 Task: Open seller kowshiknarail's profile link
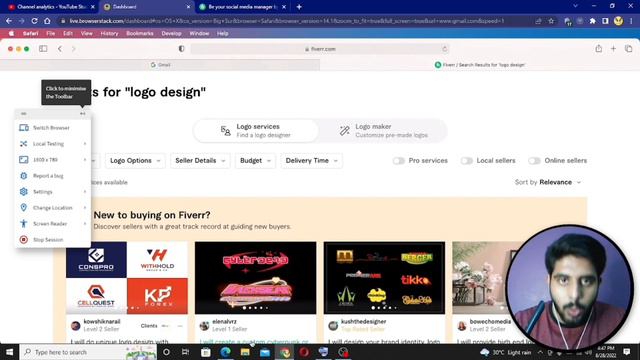click(x=102, y=322)
